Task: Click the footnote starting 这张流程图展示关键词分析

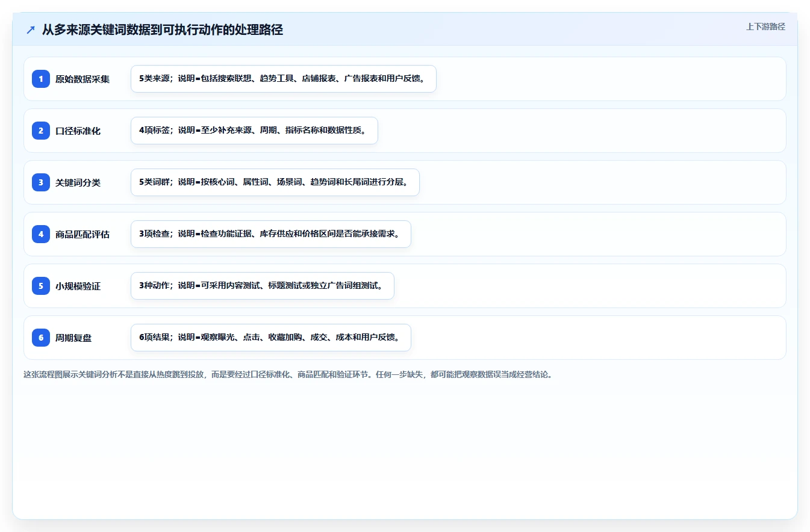Action: (288, 374)
